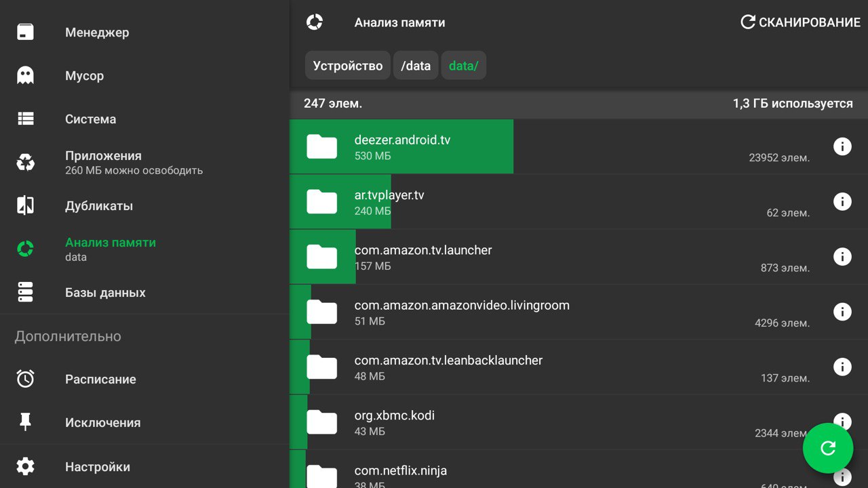Image resolution: width=868 pixels, height=488 pixels.
Task: Open folder com.amazon.amazonvideo.livingroom
Action: click(578, 311)
